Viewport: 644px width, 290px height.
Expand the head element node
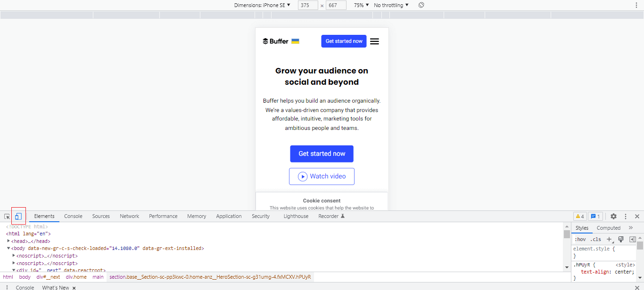[8, 241]
